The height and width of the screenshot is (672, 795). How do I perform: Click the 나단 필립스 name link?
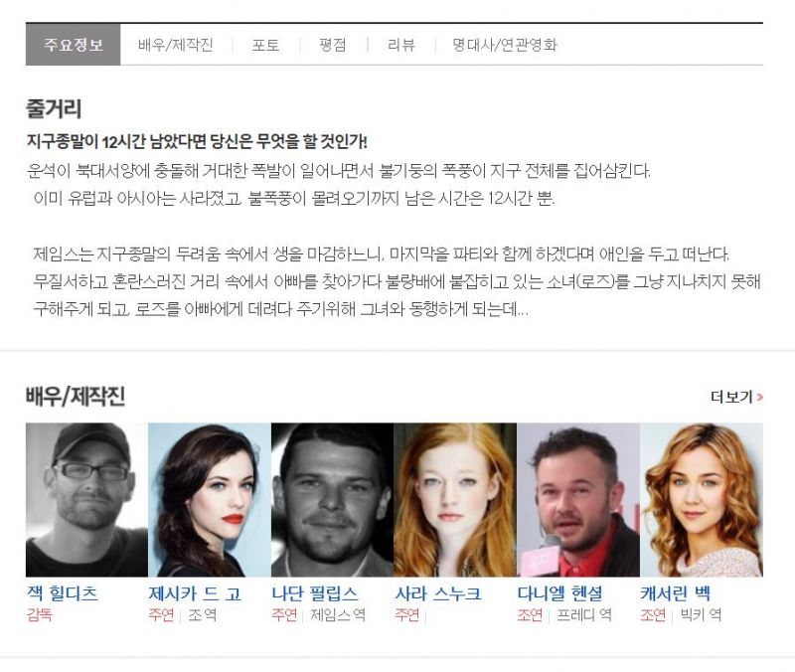coord(315,592)
